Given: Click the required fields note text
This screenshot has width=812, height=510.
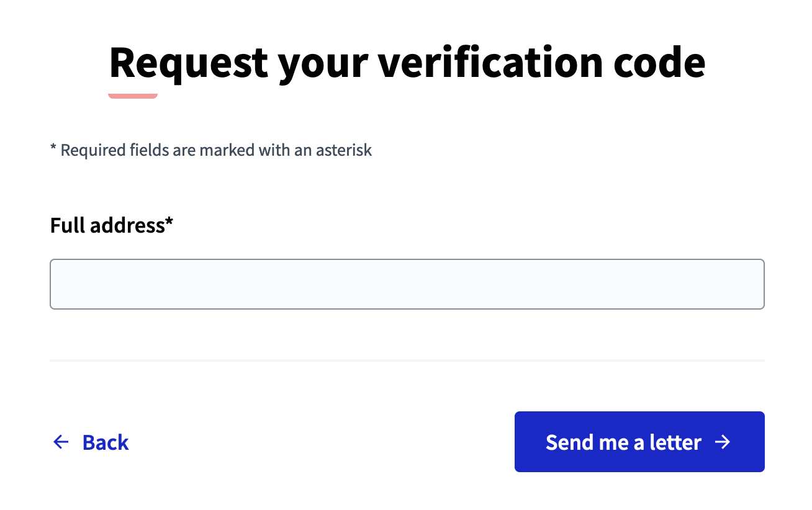Looking at the screenshot, I should coord(211,150).
